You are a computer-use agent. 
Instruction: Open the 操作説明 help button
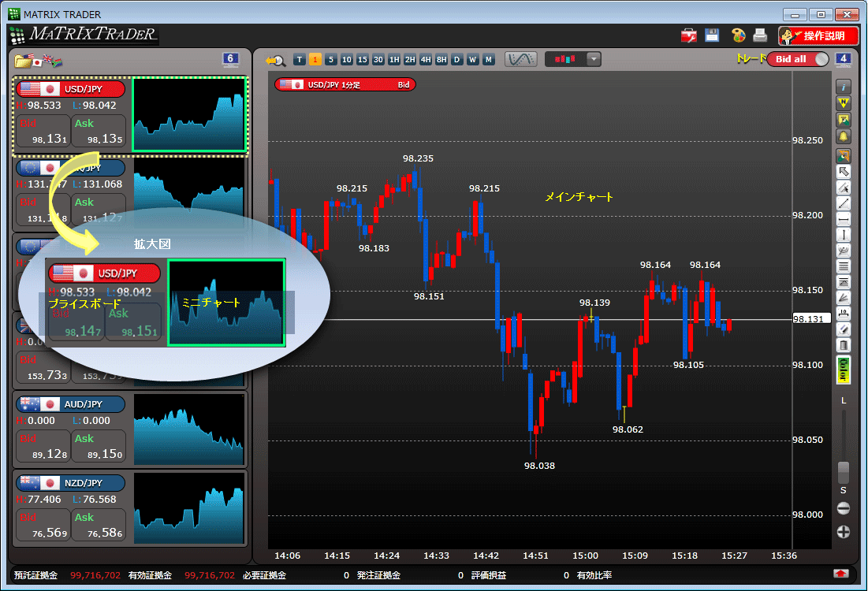click(818, 36)
